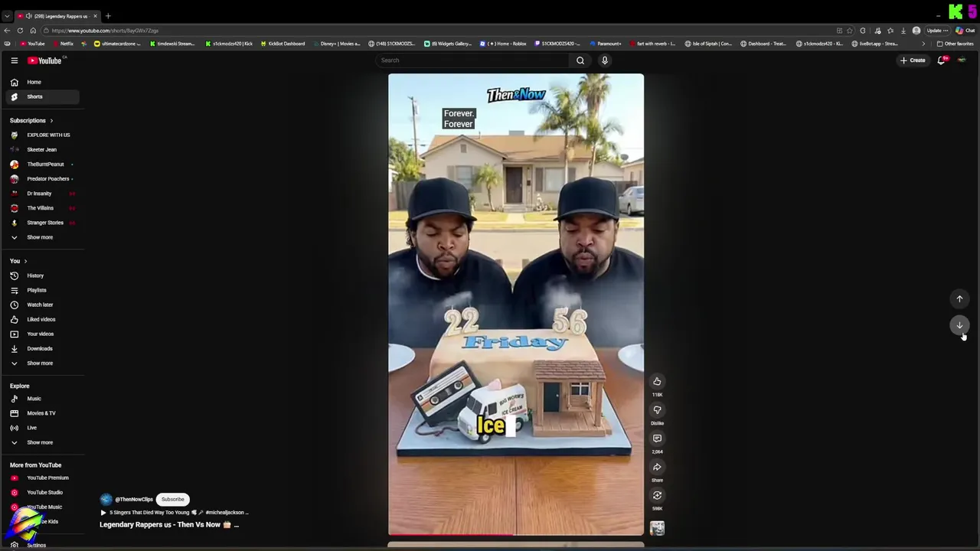Dislike the Short
The height and width of the screenshot is (551, 980).
(657, 410)
